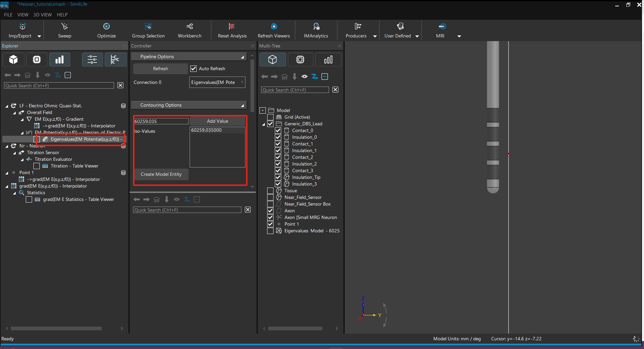The height and width of the screenshot is (349, 644).
Task: Click the Add Value button
Action: 217,121
